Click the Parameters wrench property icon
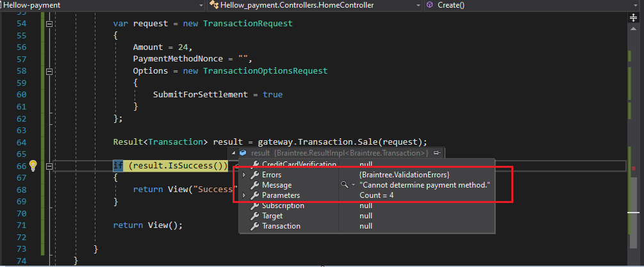The height and width of the screenshot is (267, 644). (255, 196)
